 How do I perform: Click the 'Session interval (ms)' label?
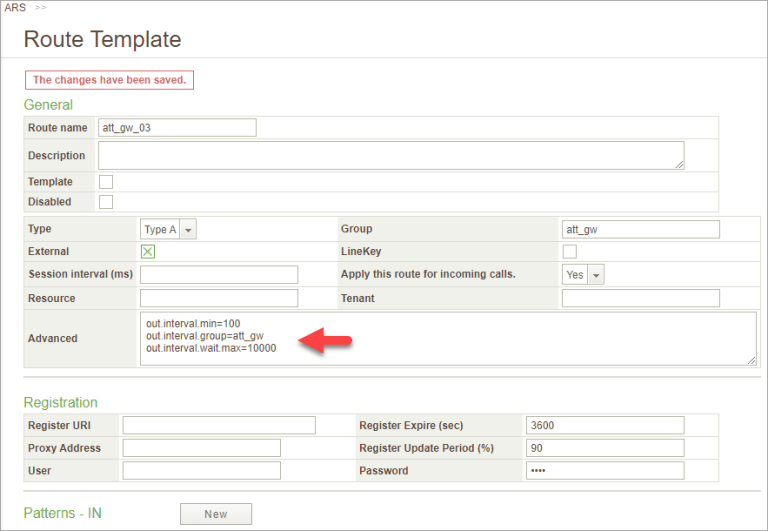80,274
